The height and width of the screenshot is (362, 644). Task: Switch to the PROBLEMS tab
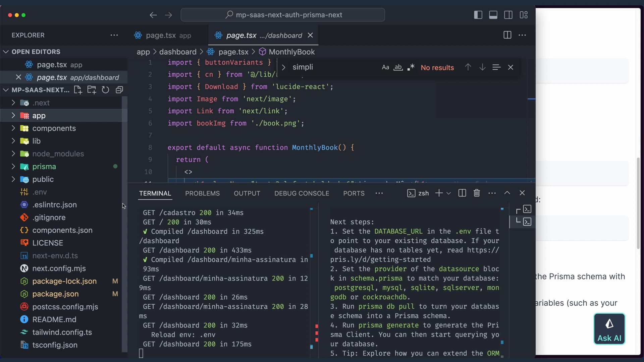[x=202, y=193]
